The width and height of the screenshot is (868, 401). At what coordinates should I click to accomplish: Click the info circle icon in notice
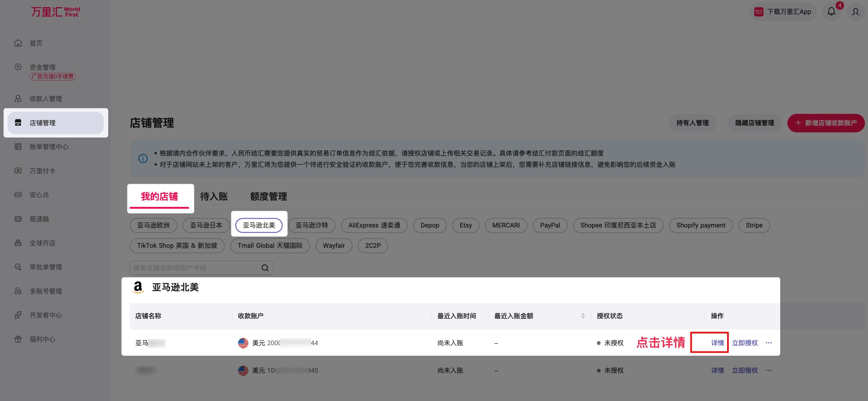[143, 159]
